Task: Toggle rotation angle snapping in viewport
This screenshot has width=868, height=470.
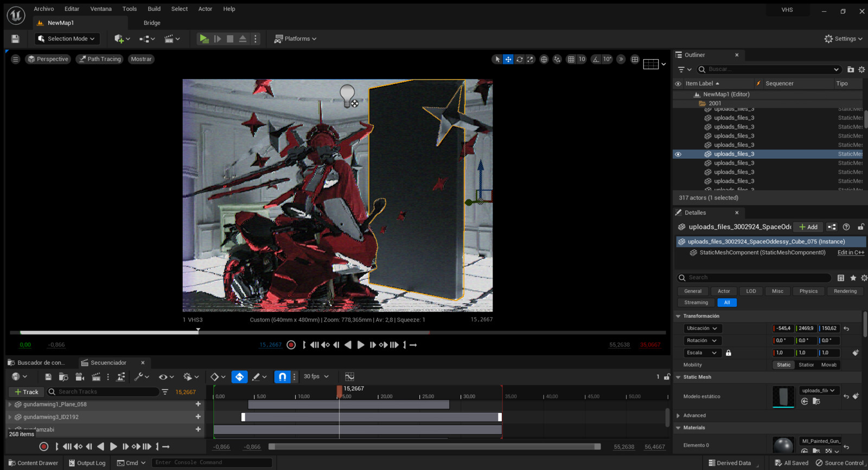Action: coord(596,59)
